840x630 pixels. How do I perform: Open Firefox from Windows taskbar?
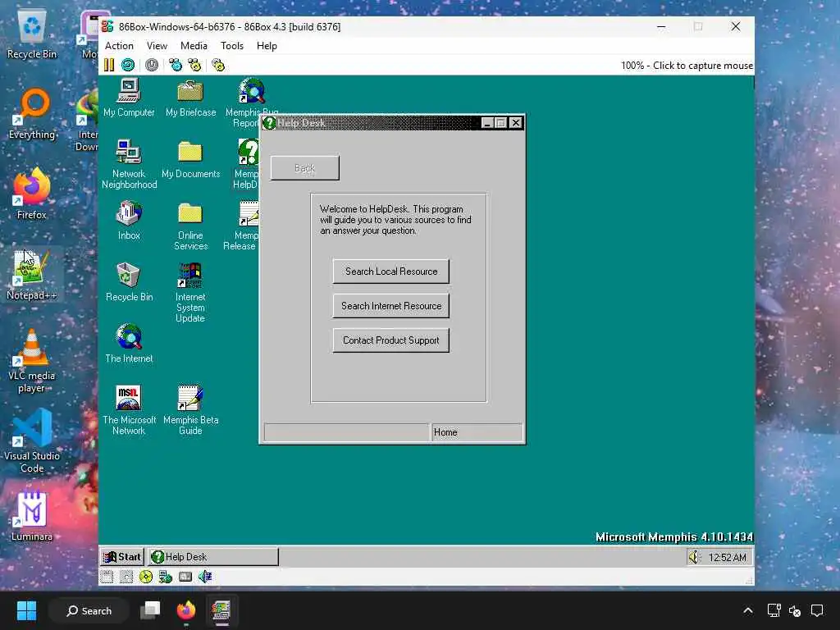coord(186,610)
